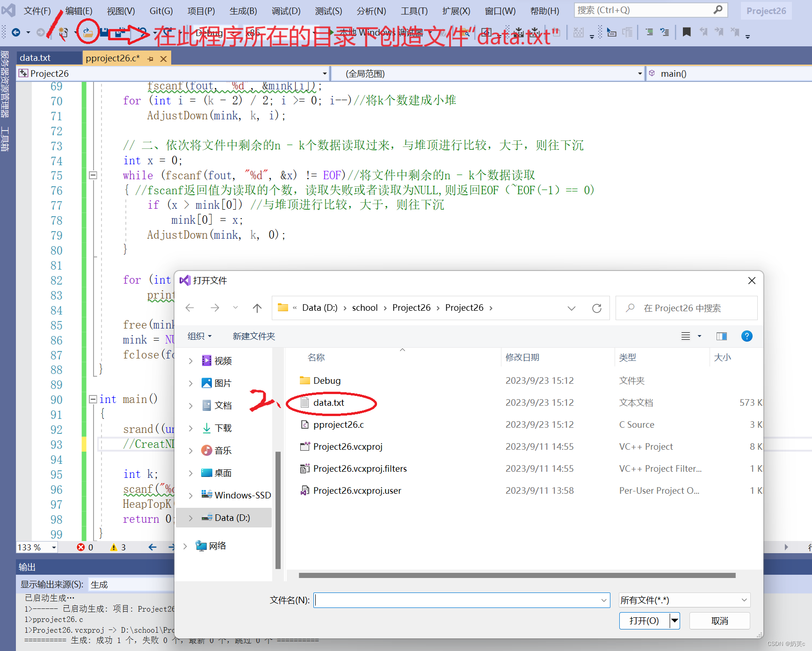Click the new item toolbar icon

tap(63, 32)
